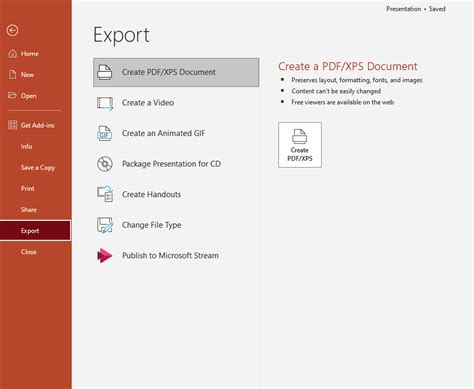Select the Change File Type label
474x389 pixels.
tap(152, 225)
